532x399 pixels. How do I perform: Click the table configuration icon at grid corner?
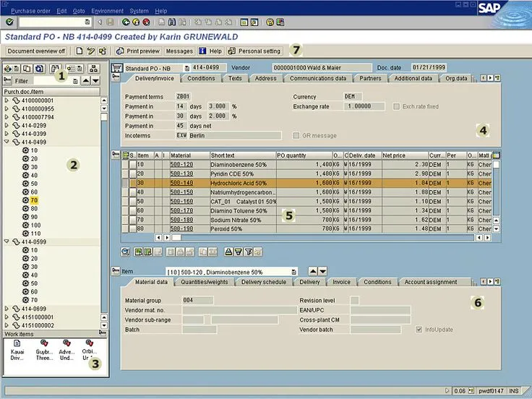click(496, 155)
